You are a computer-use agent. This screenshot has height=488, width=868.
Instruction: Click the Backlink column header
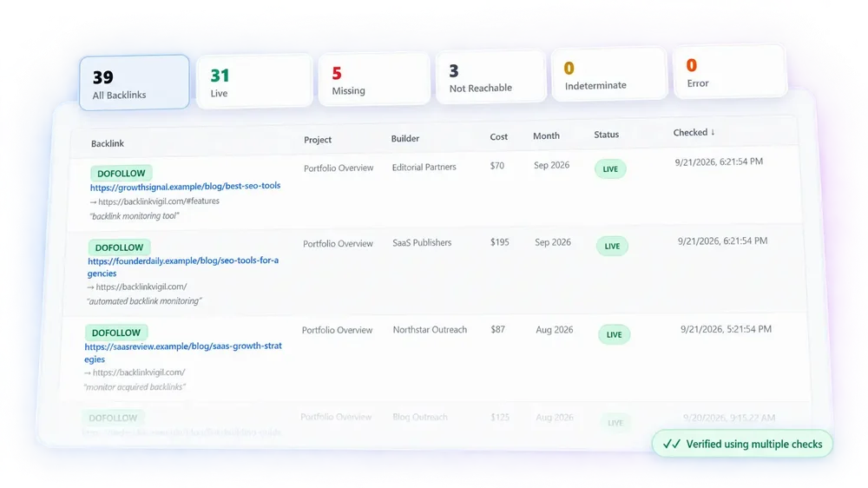tap(108, 143)
